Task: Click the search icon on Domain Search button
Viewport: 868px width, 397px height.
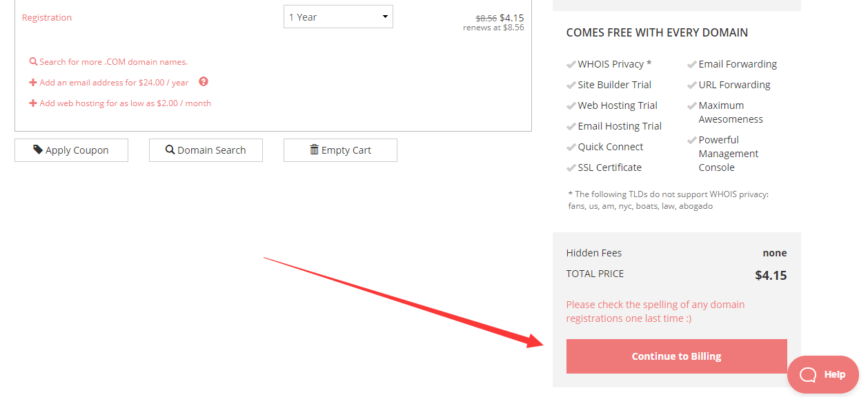Action: [170, 150]
